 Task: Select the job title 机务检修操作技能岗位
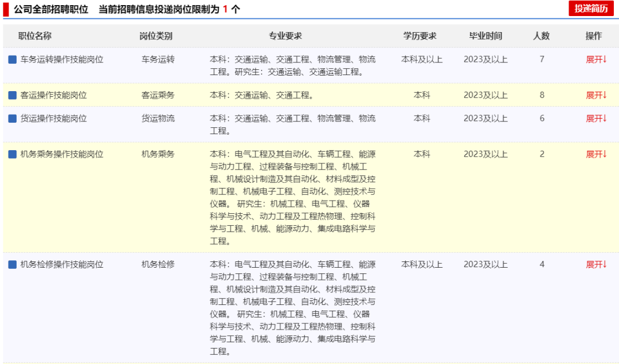click(x=62, y=264)
